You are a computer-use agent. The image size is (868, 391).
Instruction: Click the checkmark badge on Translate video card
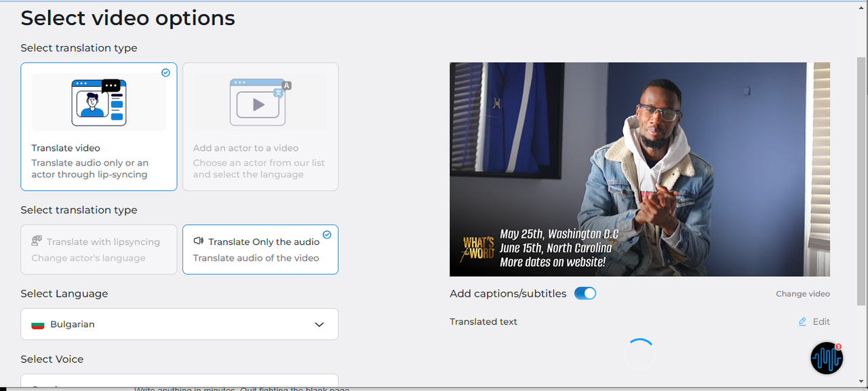(x=166, y=73)
